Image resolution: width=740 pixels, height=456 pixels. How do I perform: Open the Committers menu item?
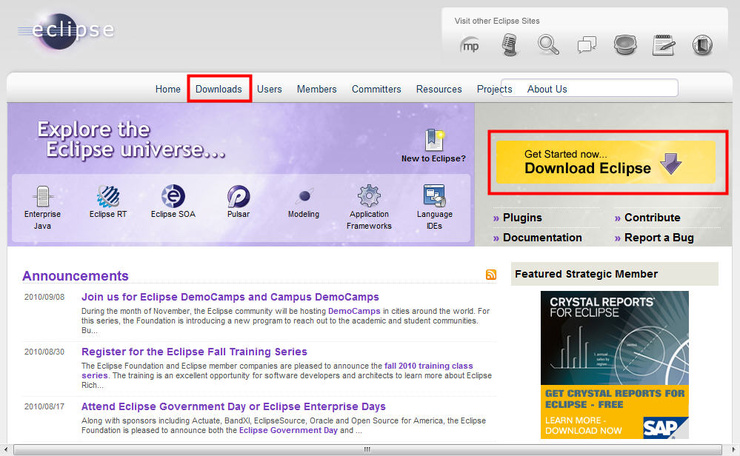click(376, 89)
